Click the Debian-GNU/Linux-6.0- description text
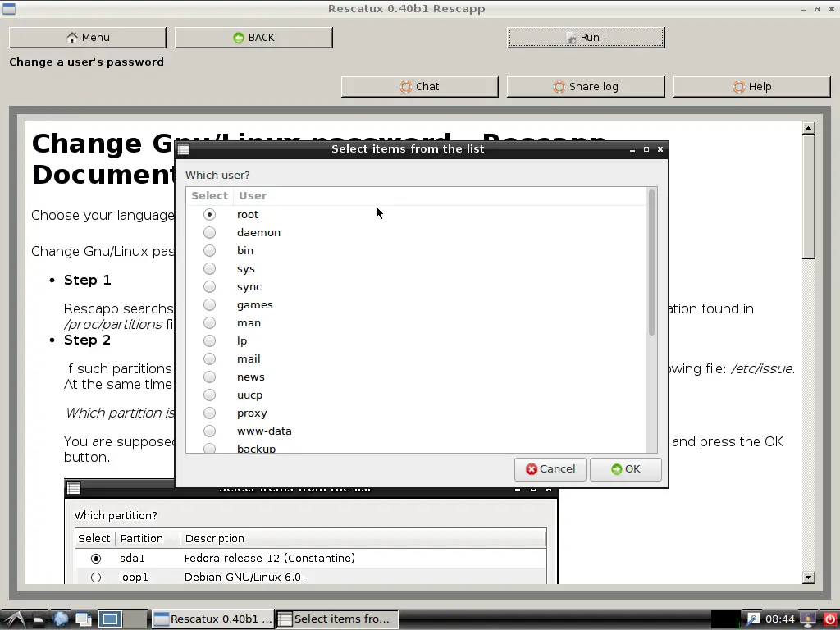Screen dimensions: 840x630 244,577
